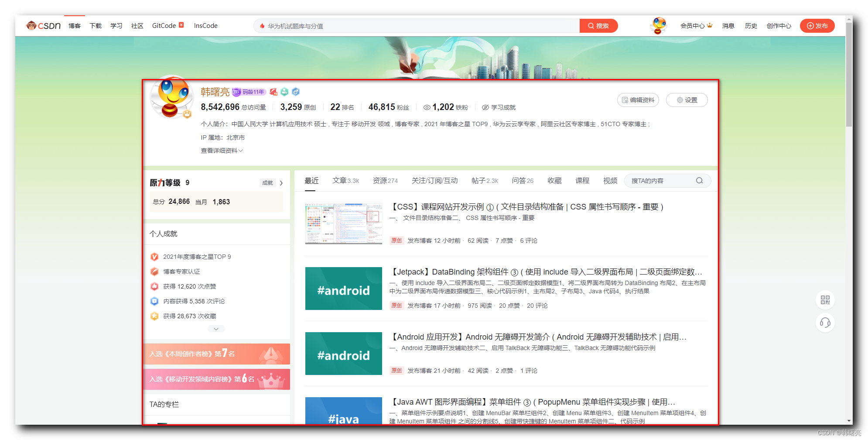Open the CSS 课程网站开发示例 article title
This screenshot has width=868, height=440.
pyautogui.click(x=526, y=206)
